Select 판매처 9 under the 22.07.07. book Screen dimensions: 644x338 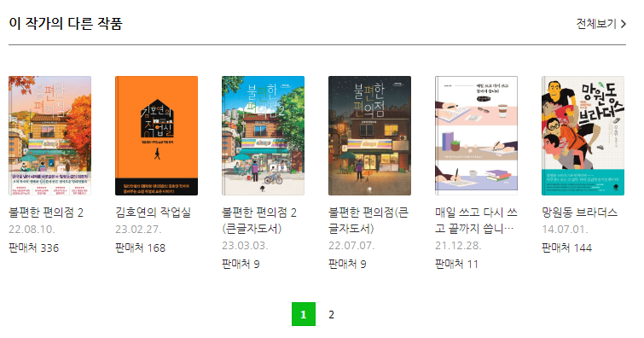tap(347, 264)
